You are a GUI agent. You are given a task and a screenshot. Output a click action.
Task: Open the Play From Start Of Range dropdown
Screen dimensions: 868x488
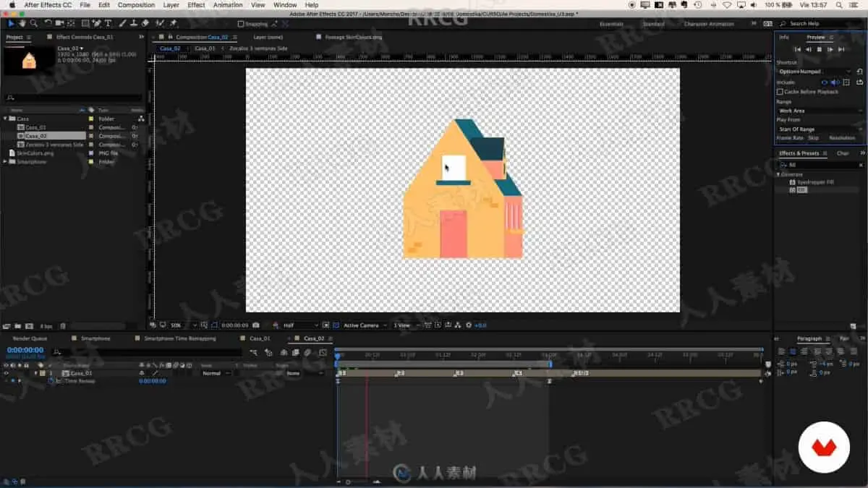[x=820, y=129]
